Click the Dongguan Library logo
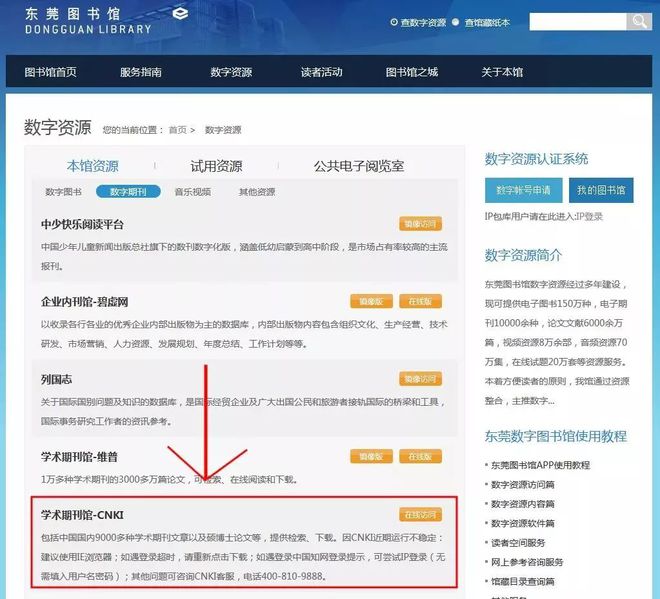The height and width of the screenshot is (599, 660). [106, 20]
